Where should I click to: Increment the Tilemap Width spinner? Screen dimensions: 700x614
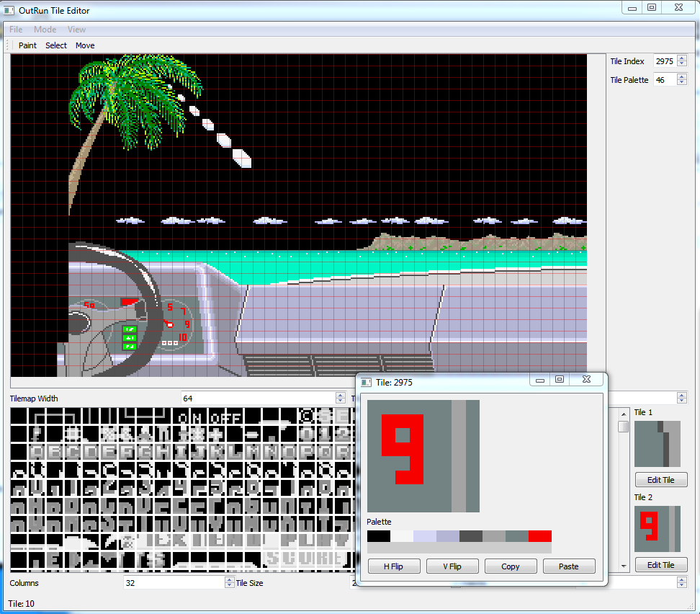(341, 395)
